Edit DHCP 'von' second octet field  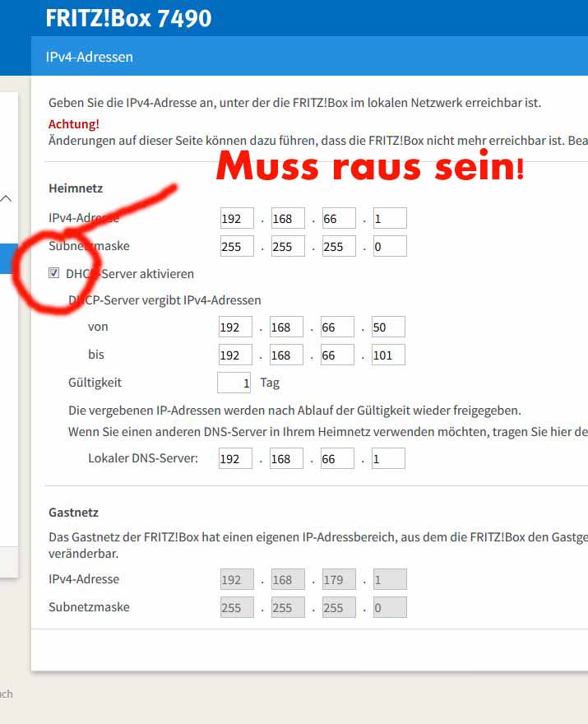pyautogui.click(x=287, y=327)
